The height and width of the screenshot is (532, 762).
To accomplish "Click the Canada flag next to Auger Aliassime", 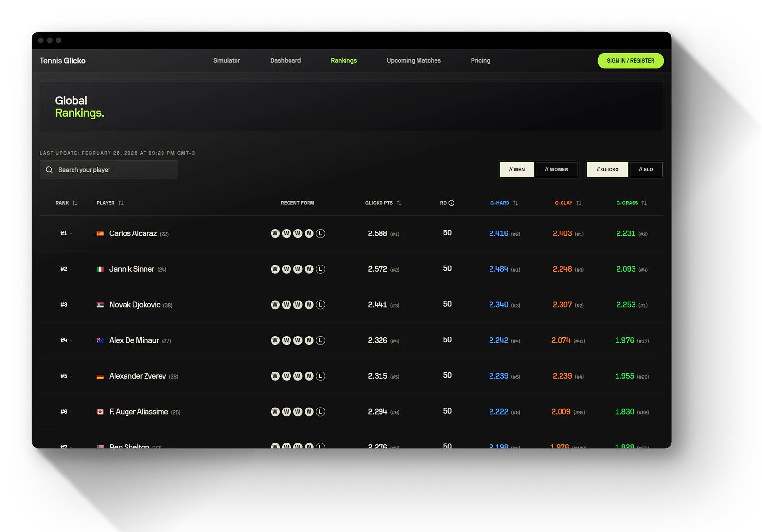I will (x=100, y=412).
